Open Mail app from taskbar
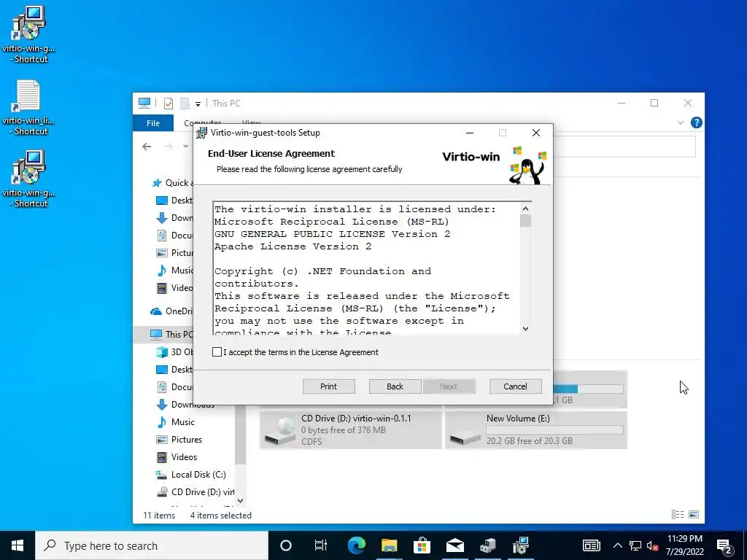 click(x=455, y=545)
